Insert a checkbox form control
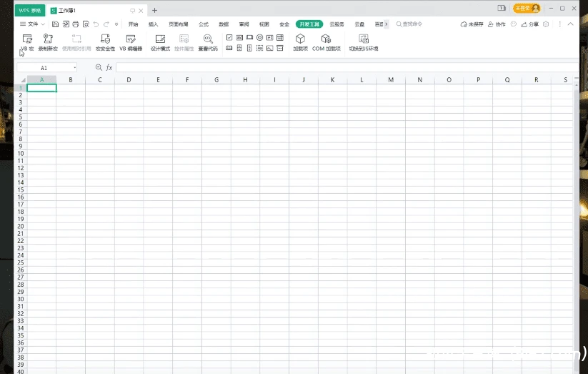This screenshot has width=588, height=374. click(229, 37)
